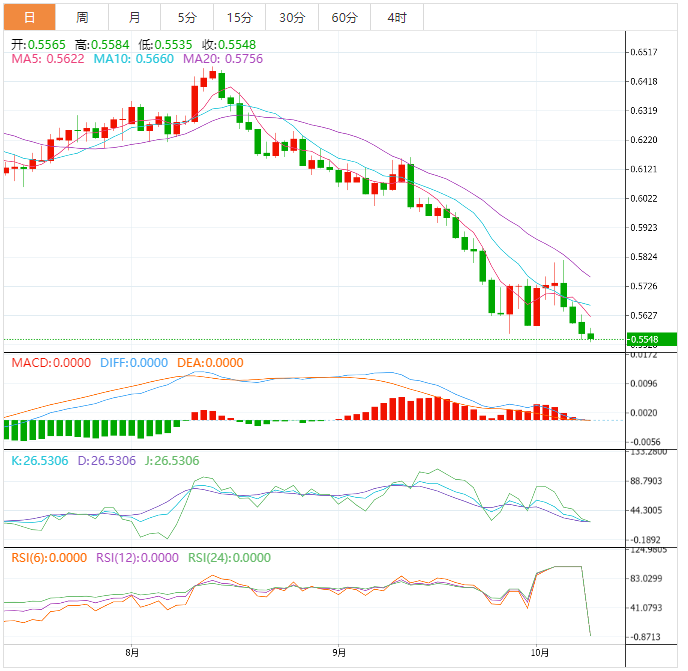Image resolution: width=688 pixels, height=671 pixels.
Task: Open the 4时 timeframe tab
Action: click(397, 18)
